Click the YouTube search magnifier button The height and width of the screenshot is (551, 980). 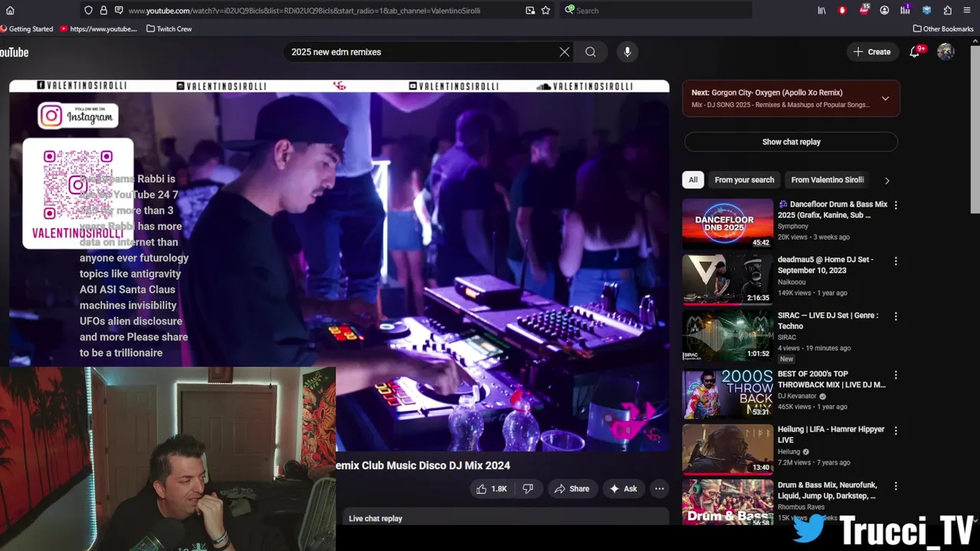pos(590,52)
